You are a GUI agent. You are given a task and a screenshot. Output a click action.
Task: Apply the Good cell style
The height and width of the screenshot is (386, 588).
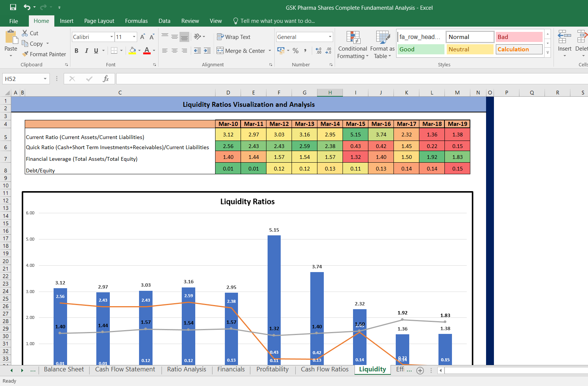coord(421,49)
